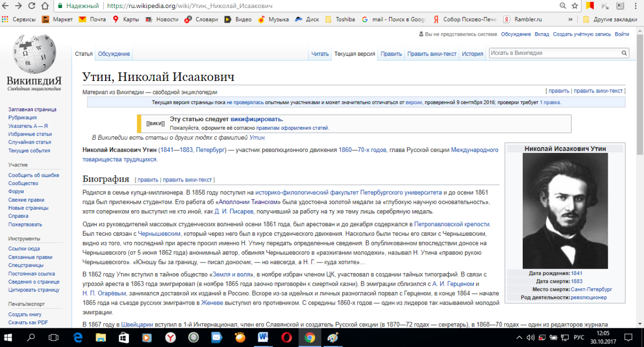Switch РУС keyboard language indicator
Image resolution: width=644 pixels, height=347 pixels.
pyautogui.click(x=579, y=337)
